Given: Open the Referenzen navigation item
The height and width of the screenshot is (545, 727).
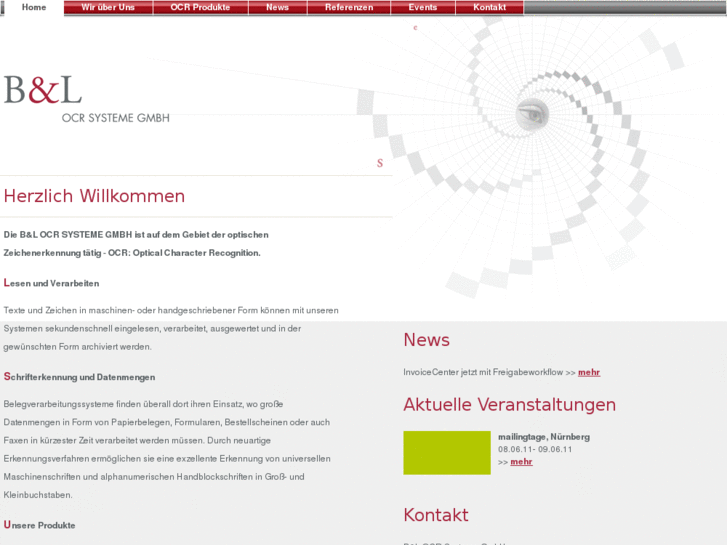Looking at the screenshot, I should [349, 7].
